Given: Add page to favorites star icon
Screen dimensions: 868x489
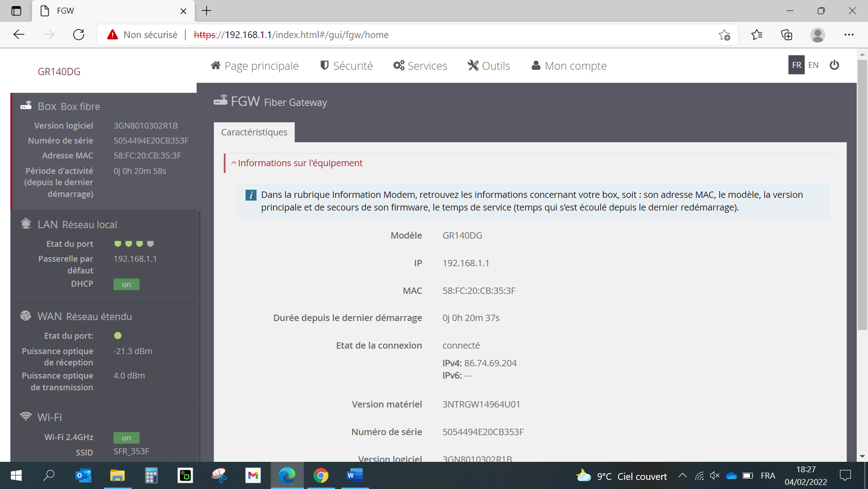Looking at the screenshot, I should click(724, 35).
